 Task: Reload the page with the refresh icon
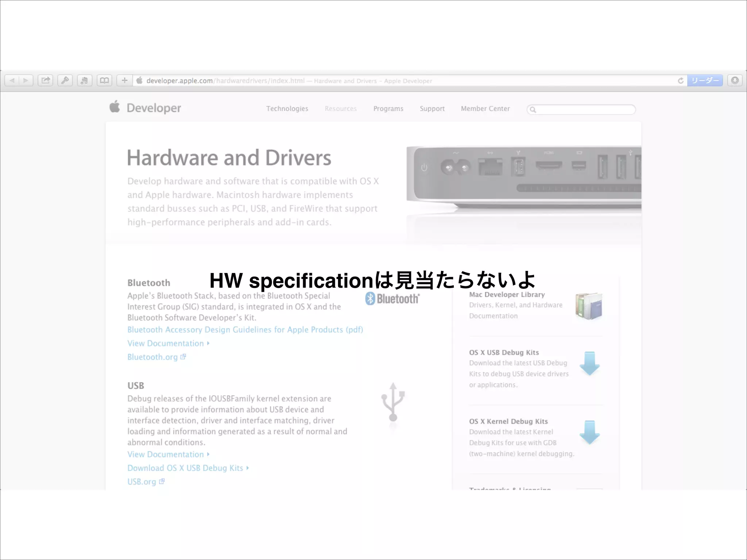pyautogui.click(x=681, y=81)
